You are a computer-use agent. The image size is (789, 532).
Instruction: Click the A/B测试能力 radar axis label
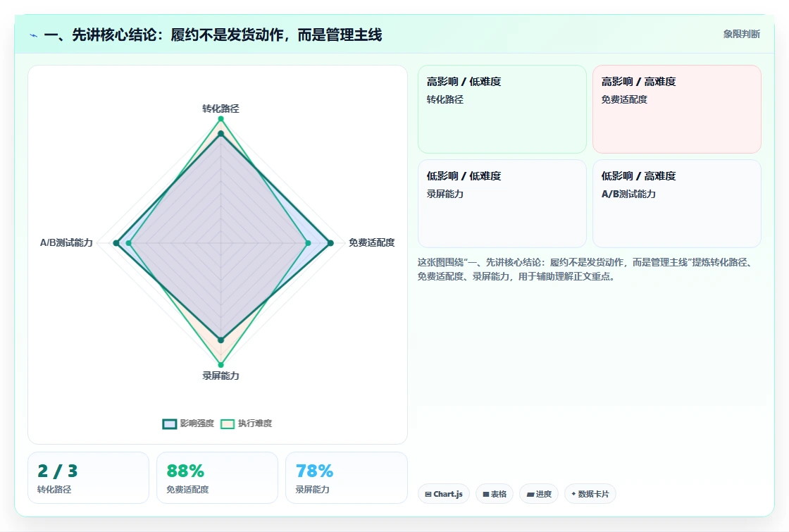tap(66, 242)
